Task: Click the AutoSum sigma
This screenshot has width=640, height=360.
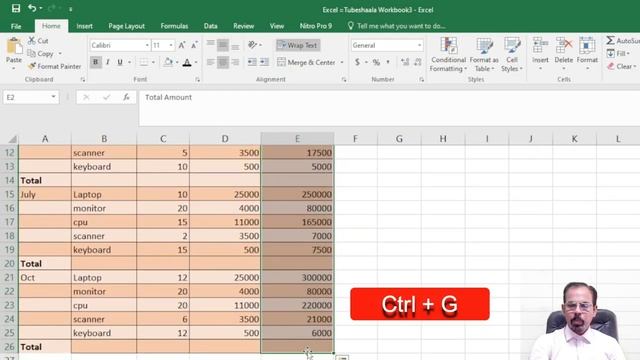Action: point(610,40)
